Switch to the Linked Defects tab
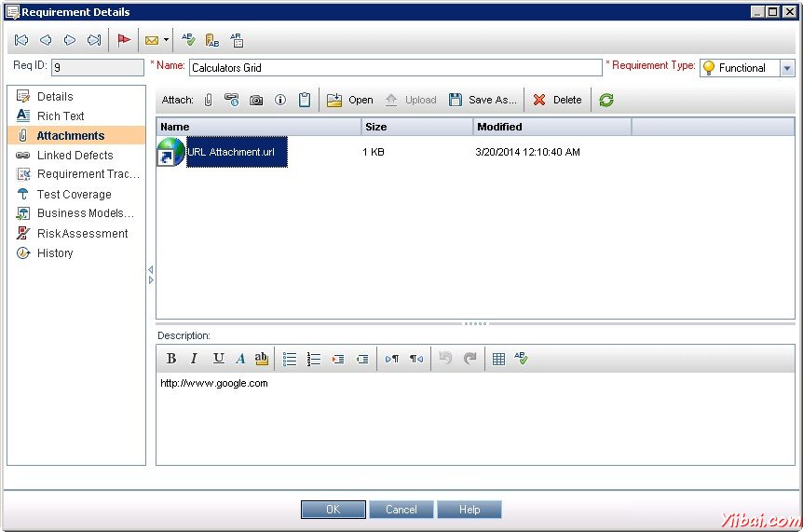803x532 pixels. coord(75,156)
